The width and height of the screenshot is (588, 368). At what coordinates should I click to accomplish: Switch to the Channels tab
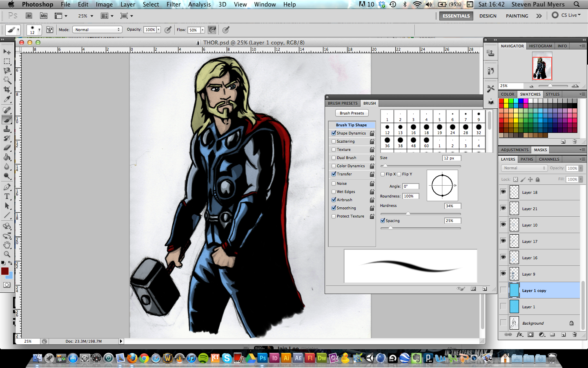pos(549,159)
